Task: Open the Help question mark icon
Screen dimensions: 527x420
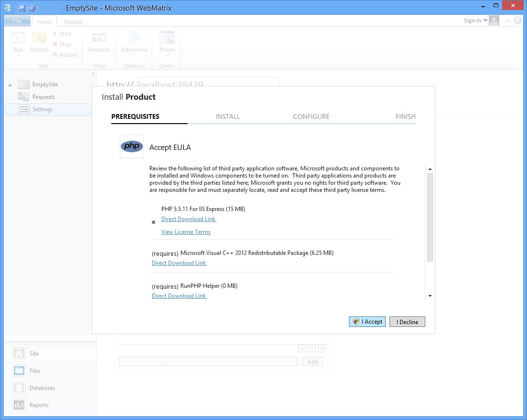Action: click(517, 21)
